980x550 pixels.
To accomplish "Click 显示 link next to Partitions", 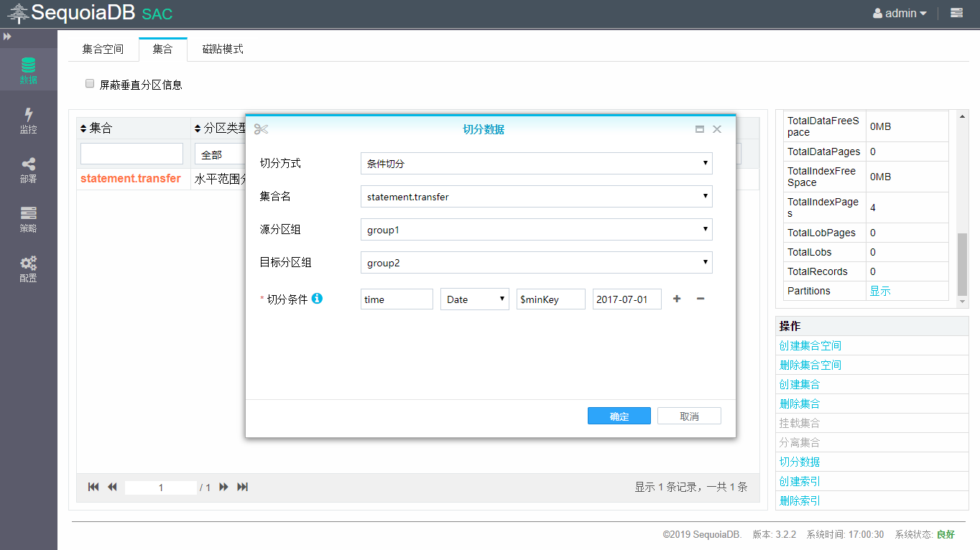I will [x=880, y=291].
